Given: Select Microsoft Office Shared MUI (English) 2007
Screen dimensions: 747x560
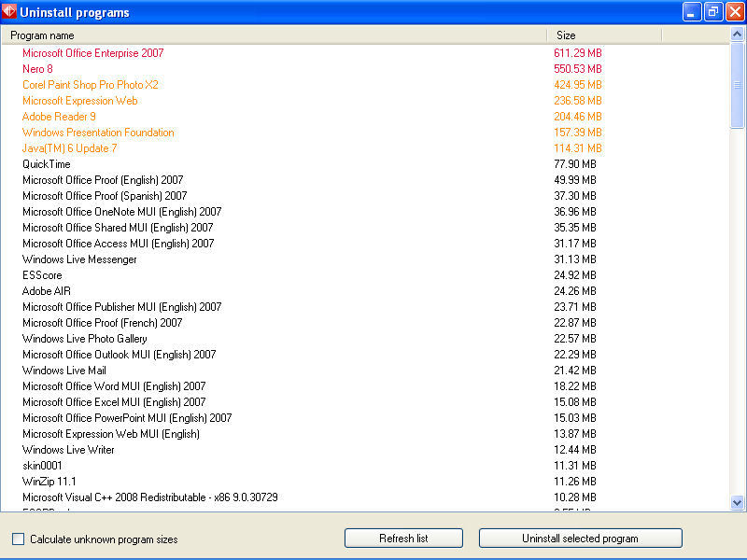Looking at the screenshot, I should click(x=118, y=228).
